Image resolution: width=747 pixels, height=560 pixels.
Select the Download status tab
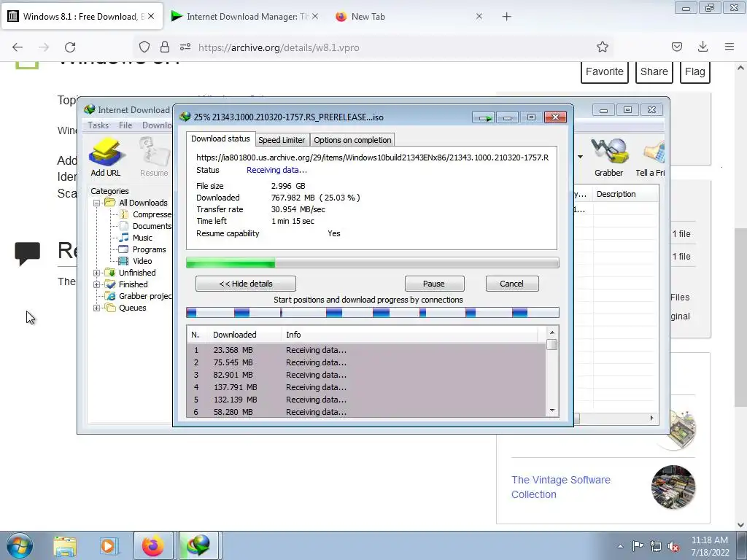point(220,139)
